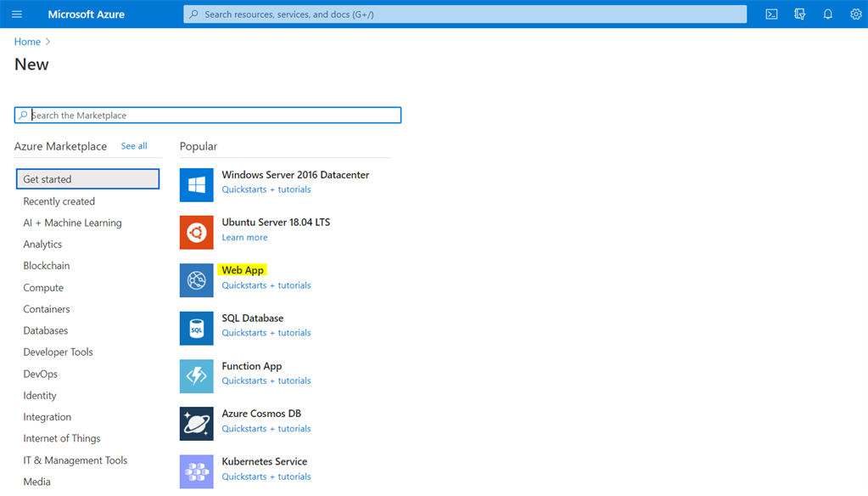Select the Identity category
Image resolution: width=868 pixels, height=496 pixels.
(40, 396)
